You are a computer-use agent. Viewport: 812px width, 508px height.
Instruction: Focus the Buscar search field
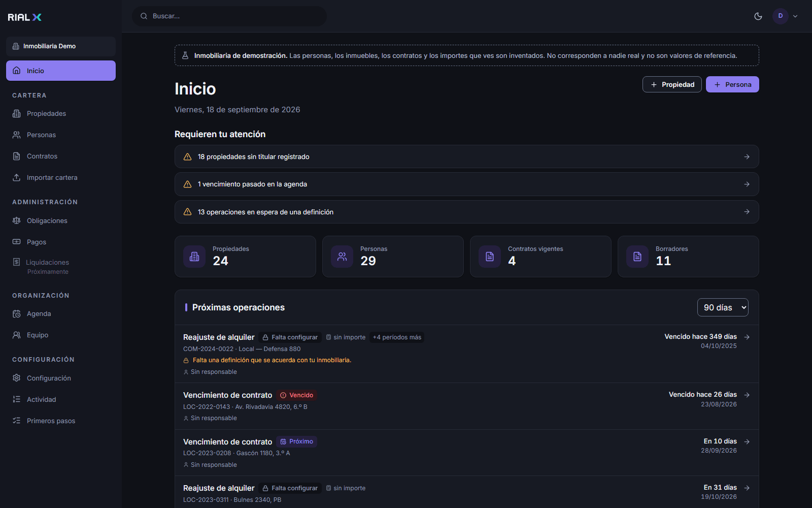coord(229,16)
